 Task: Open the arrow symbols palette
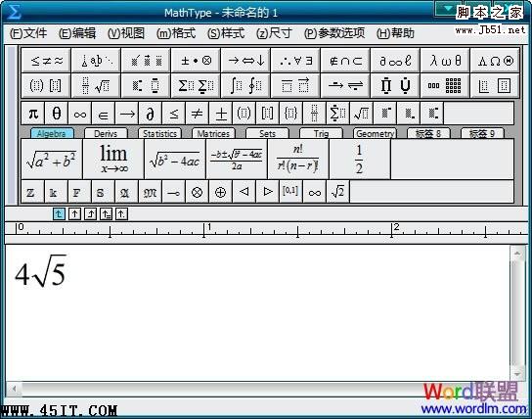(245, 61)
